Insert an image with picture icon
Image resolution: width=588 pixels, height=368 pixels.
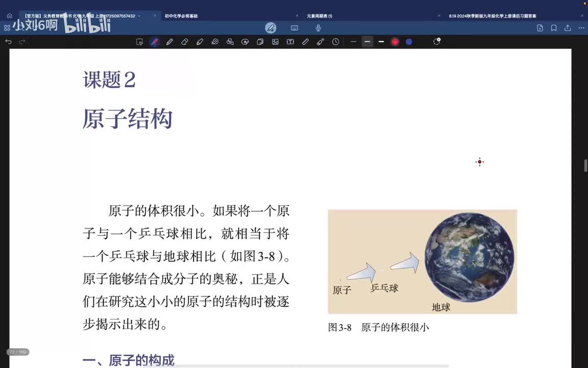point(275,42)
